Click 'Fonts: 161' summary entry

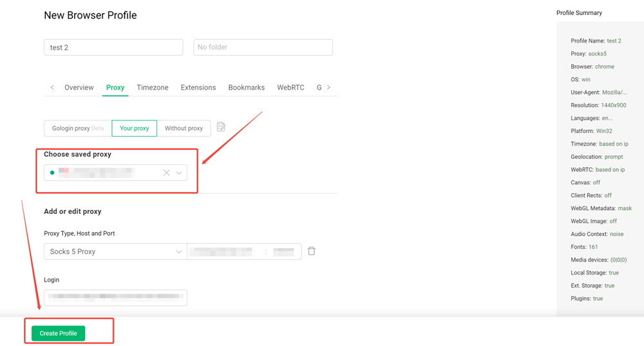pos(584,247)
